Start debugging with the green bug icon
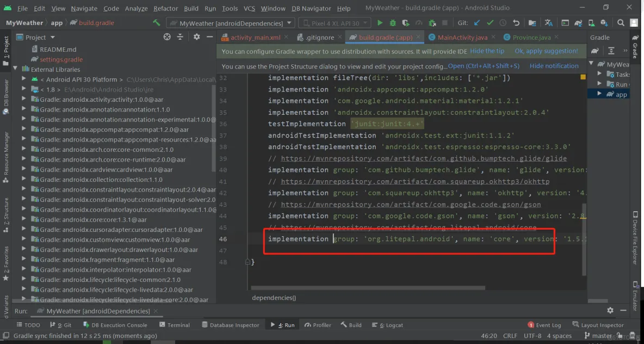Screen dimensions: 644x344 tap(393, 23)
